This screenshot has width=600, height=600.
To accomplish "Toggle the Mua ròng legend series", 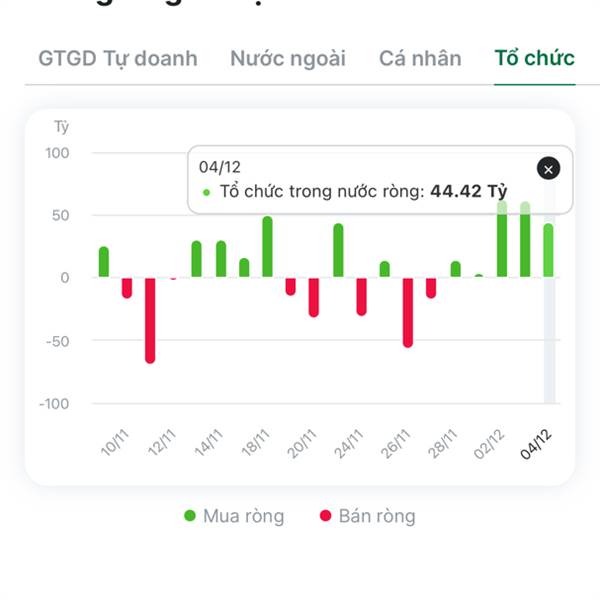I will click(x=234, y=516).
